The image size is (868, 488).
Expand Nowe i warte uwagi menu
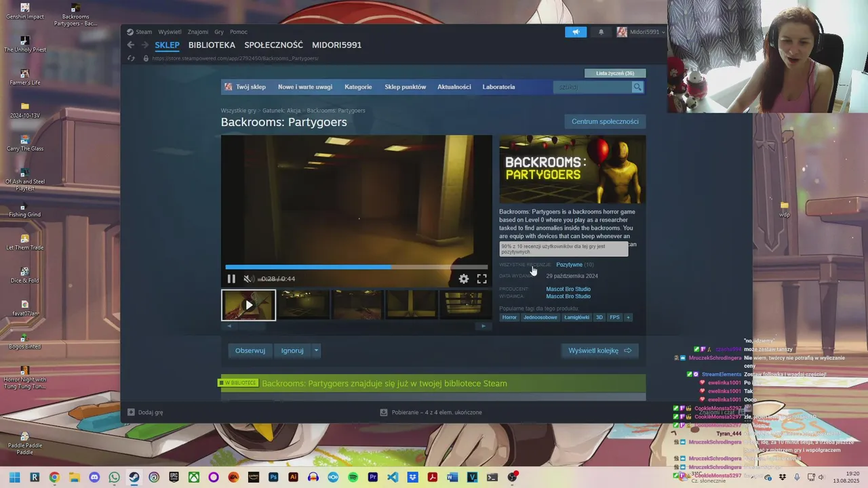pos(305,87)
